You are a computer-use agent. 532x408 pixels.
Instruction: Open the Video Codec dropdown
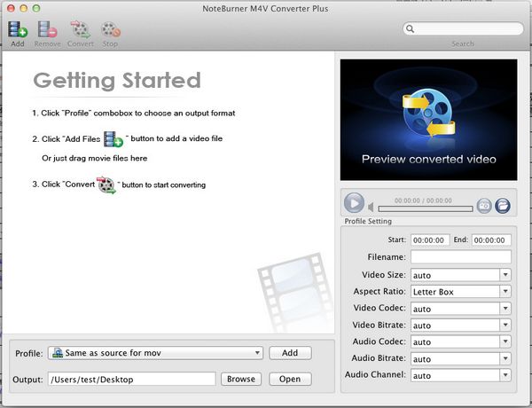(x=461, y=308)
